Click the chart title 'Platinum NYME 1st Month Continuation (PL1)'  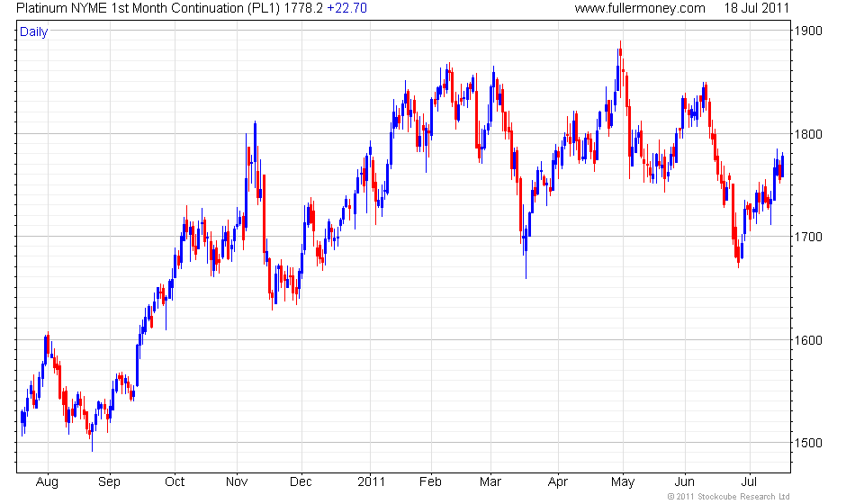click(148, 8)
